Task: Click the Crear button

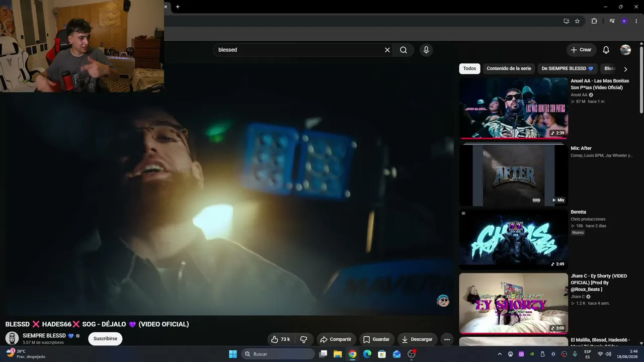Action: (x=581, y=50)
